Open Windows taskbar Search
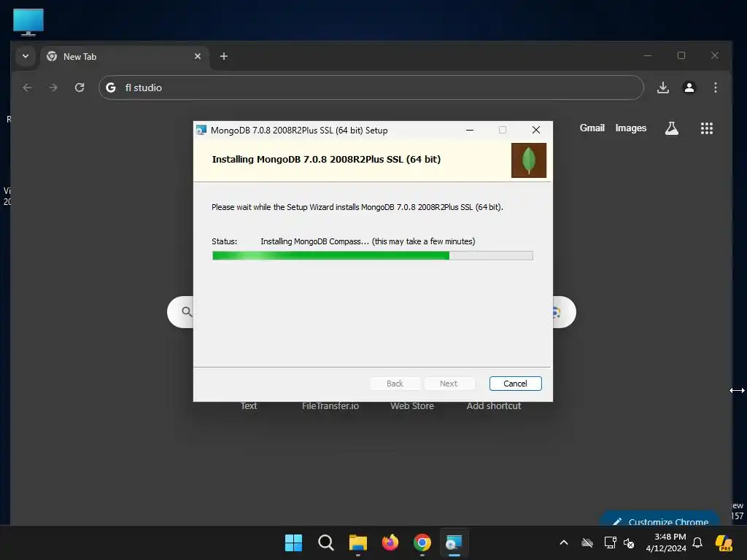747x560 pixels. tap(326, 542)
